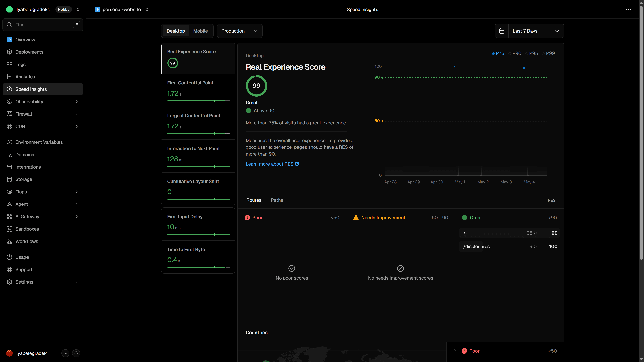Expand the Poor countries row chevron

click(x=454, y=351)
